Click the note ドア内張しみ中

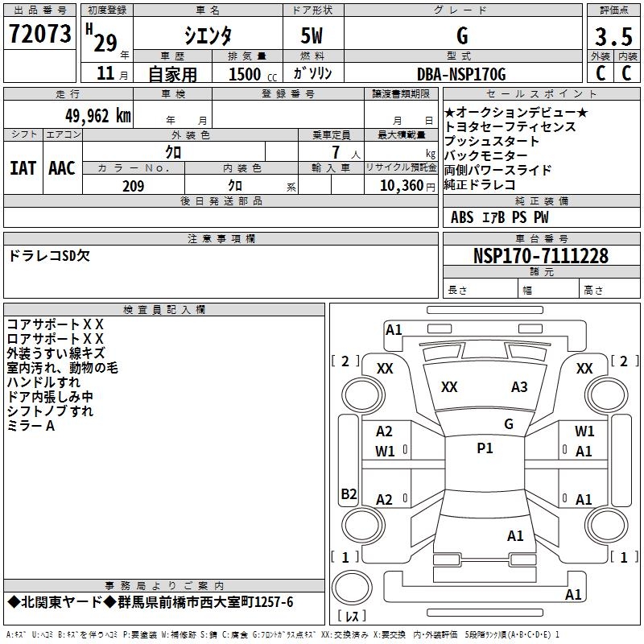pyautogui.click(x=50, y=396)
